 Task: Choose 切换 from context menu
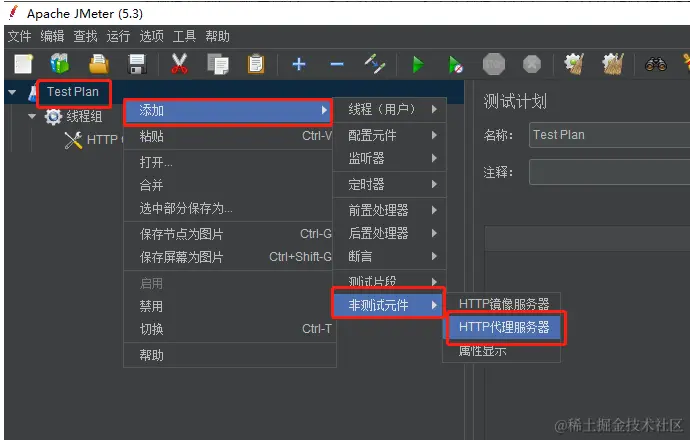click(x=229, y=329)
